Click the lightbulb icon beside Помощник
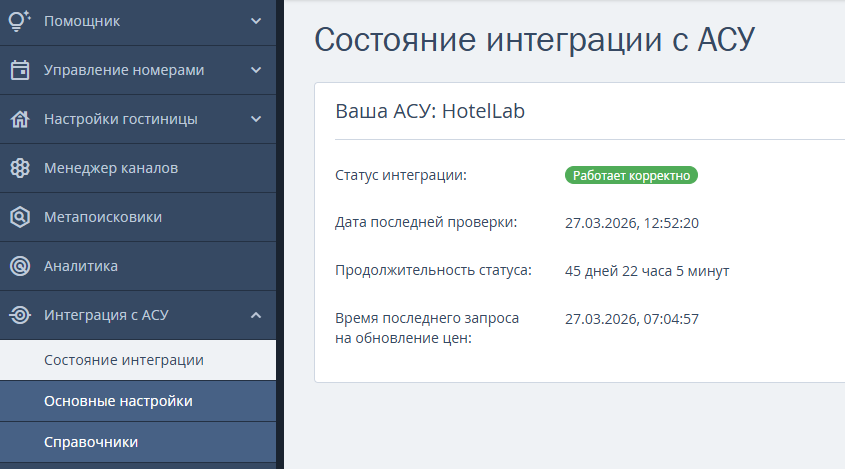 tap(20, 21)
